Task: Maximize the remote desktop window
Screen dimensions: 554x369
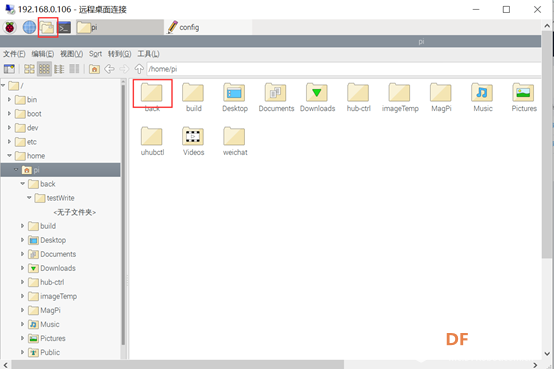Action: click(x=506, y=10)
